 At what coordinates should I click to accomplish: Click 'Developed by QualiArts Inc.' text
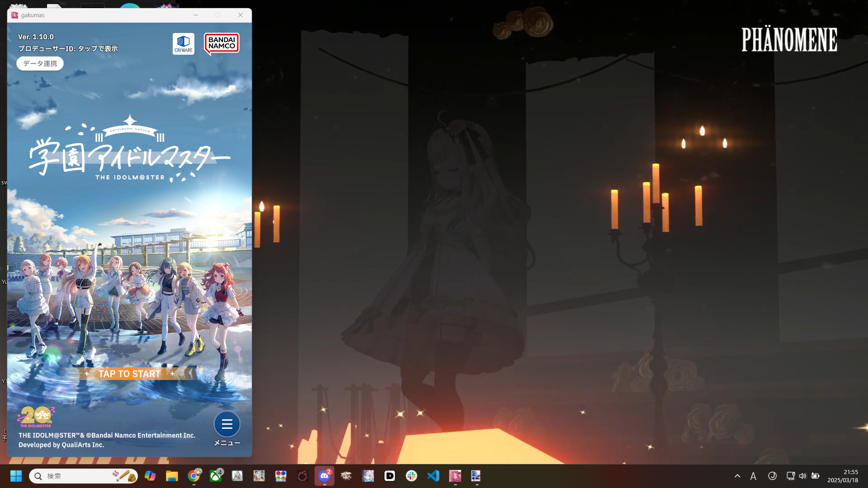[x=61, y=445]
